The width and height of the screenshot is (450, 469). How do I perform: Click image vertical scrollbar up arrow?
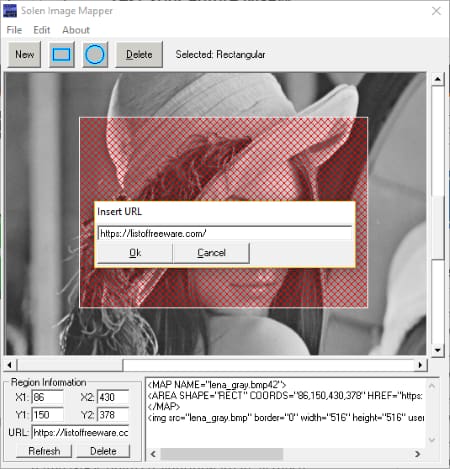click(438, 79)
